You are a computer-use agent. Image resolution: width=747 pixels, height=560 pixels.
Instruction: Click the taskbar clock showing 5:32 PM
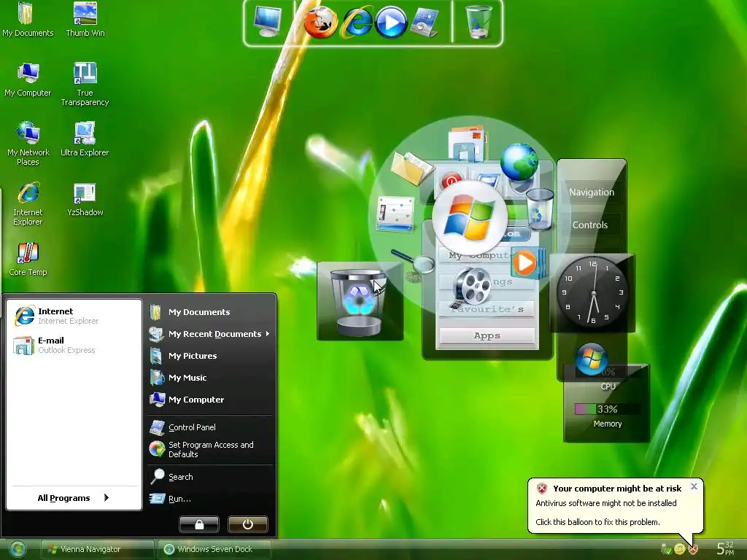pos(725,548)
